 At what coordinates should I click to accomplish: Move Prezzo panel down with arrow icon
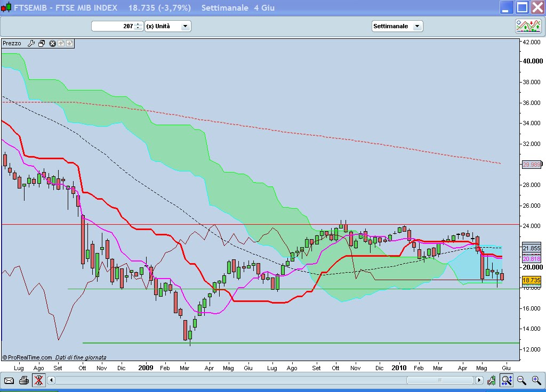pyautogui.click(x=70, y=43)
